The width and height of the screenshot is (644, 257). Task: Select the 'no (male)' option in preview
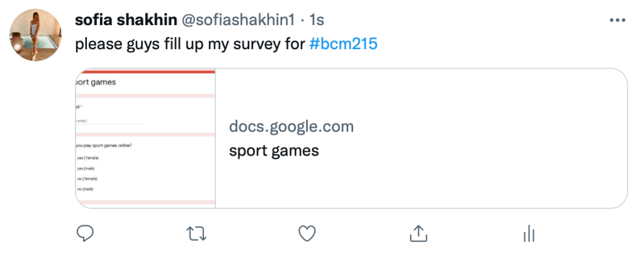85,188
